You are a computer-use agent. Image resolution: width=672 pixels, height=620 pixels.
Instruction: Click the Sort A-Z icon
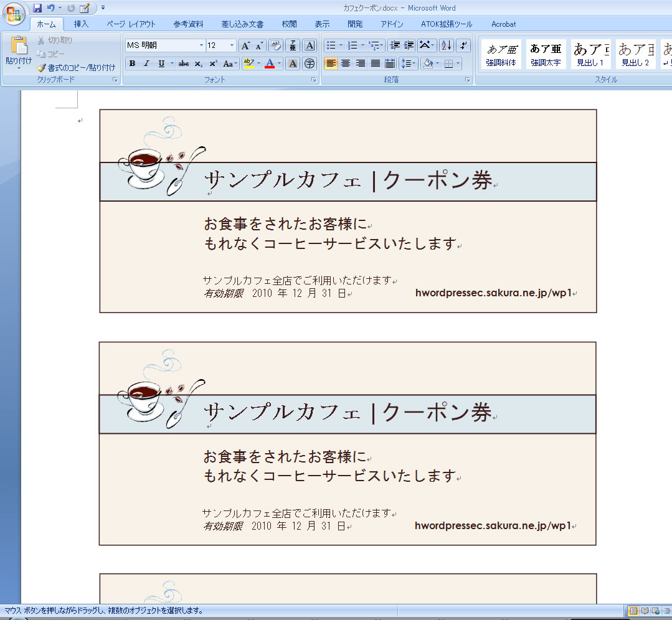click(x=446, y=45)
